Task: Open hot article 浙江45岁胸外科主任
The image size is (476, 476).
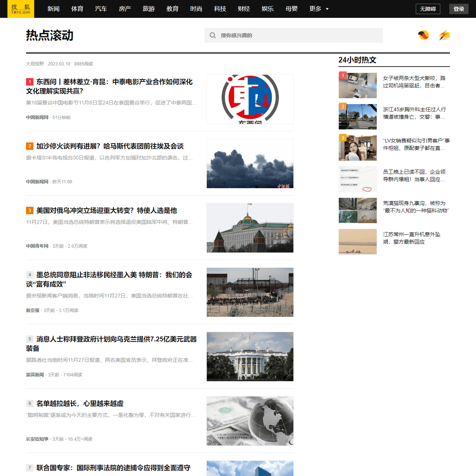Action: [414, 113]
